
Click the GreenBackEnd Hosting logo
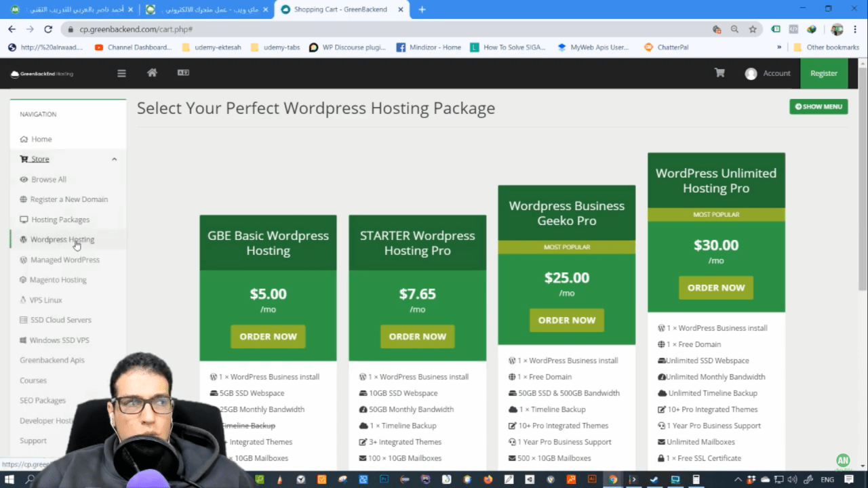42,73
